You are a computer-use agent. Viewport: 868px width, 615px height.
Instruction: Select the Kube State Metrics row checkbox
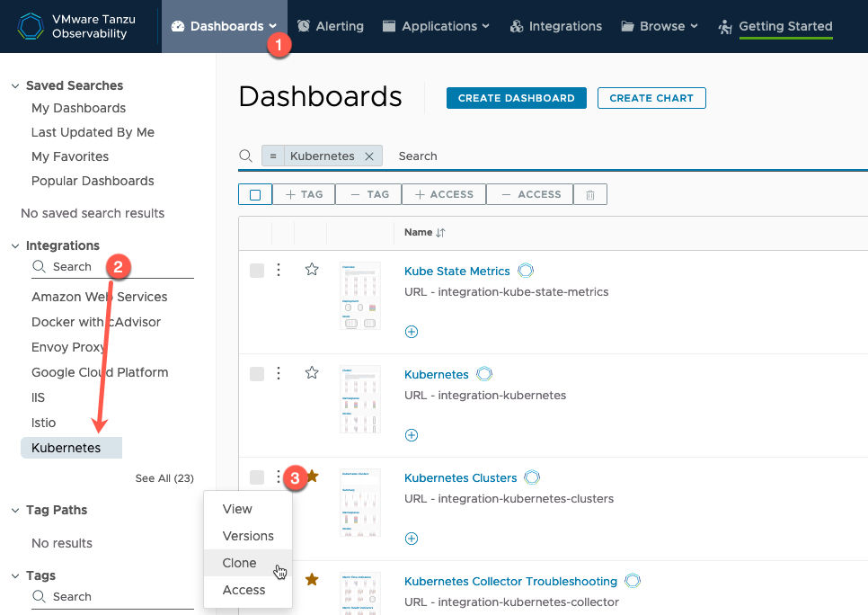(x=257, y=271)
